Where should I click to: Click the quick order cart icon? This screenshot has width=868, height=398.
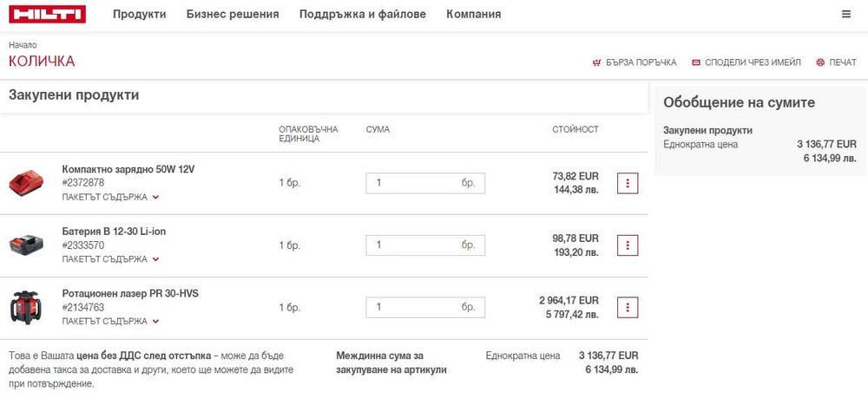pyautogui.click(x=596, y=62)
